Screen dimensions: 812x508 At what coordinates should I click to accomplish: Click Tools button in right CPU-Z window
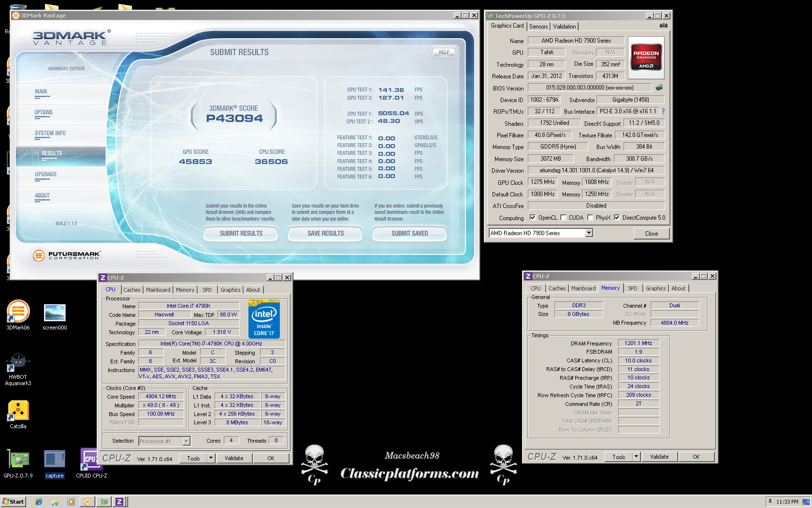click(619, 457)
